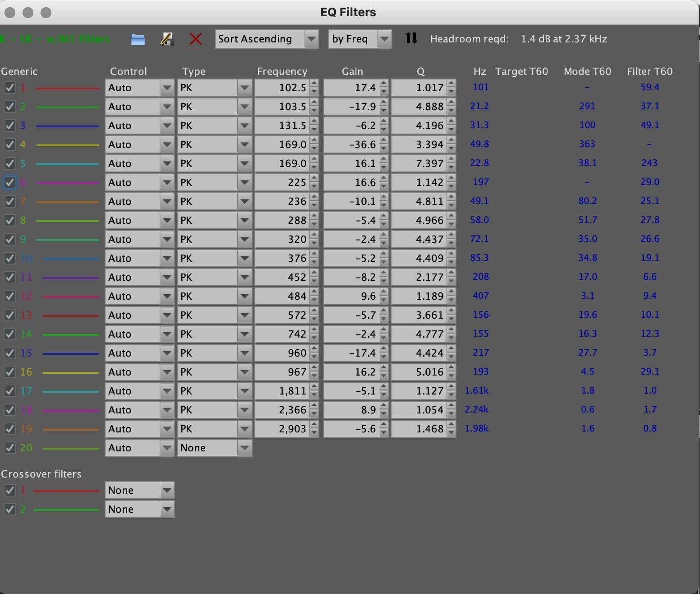700x594 pixels.
Task: Disable crossover filter 1's checkbox
Action: [x=10, y=490]
